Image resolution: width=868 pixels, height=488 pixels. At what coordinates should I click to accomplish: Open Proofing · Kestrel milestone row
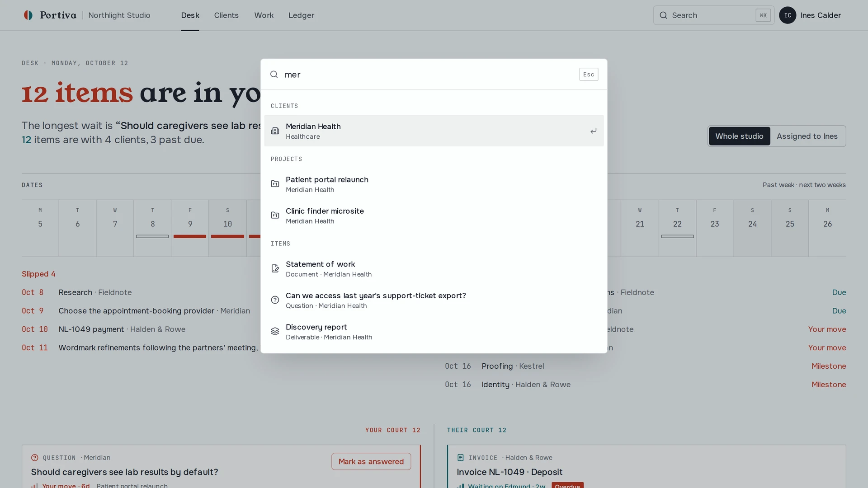click(x=646, y=366)
